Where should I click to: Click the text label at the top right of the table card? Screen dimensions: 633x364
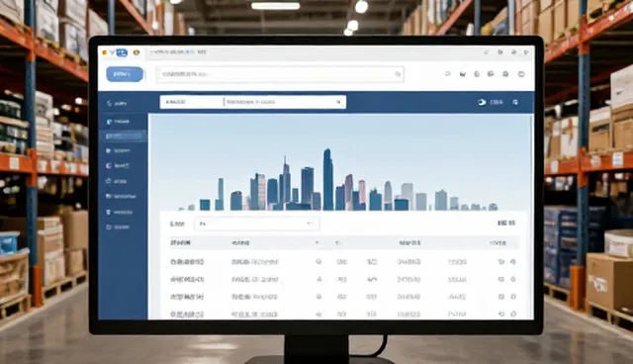coord(506,223)
